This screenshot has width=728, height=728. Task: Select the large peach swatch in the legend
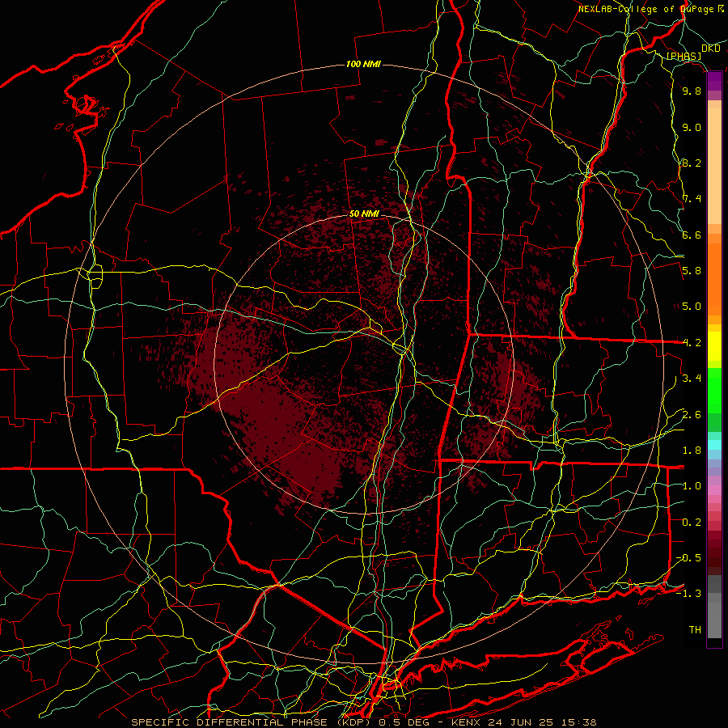(714, 166)
